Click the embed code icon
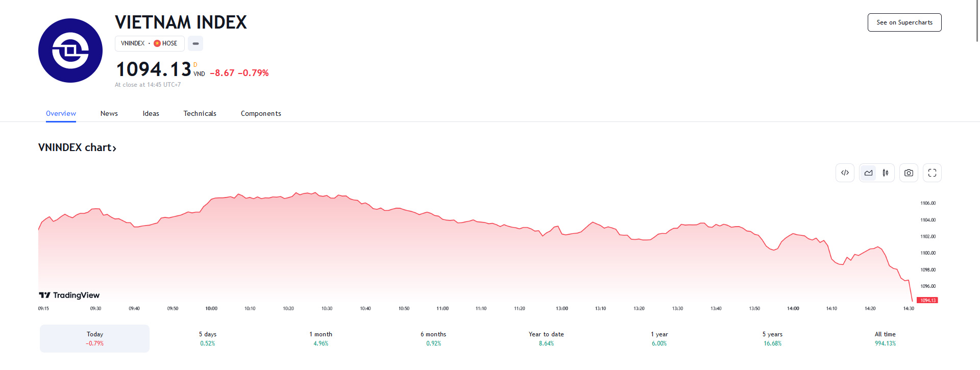Screen dimensions: 980x370 coord(845,173)
